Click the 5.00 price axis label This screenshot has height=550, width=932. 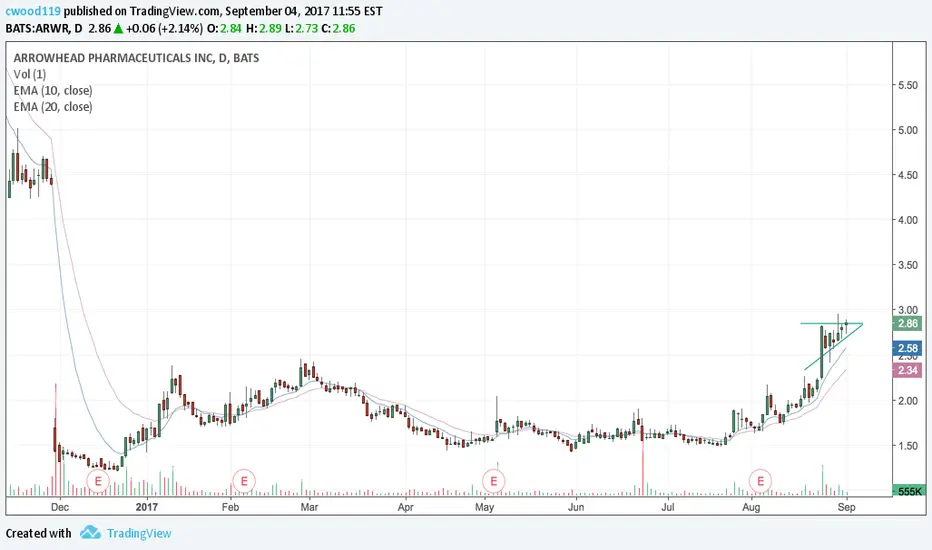[908, 130]
